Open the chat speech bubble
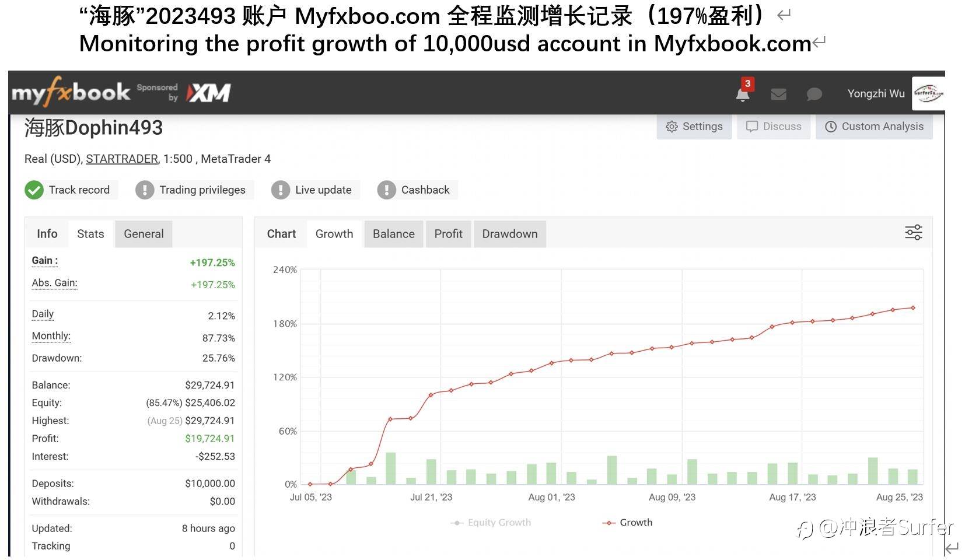 (x=814, y=94)
